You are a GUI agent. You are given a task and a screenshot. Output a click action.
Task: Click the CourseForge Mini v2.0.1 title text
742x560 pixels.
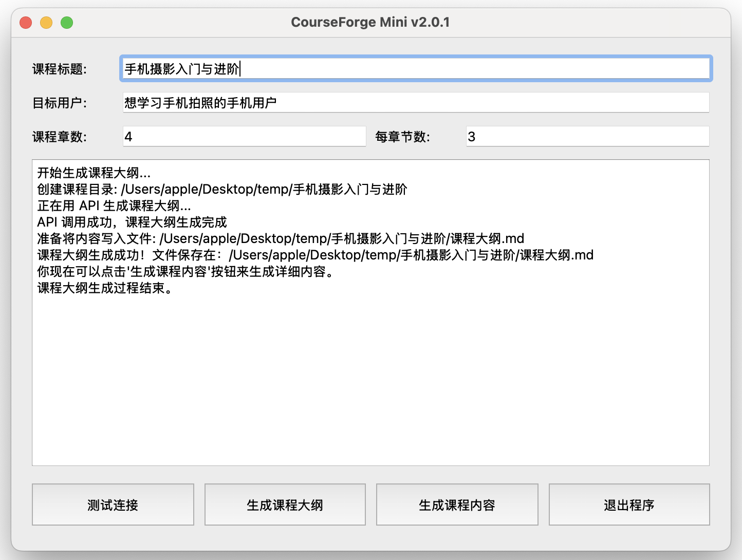(370, 22)
